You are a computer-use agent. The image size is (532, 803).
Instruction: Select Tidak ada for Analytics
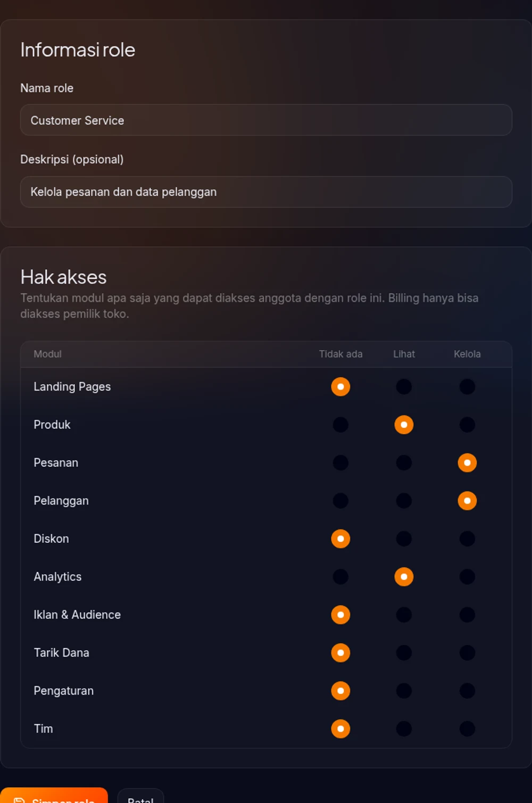point(340,577)
